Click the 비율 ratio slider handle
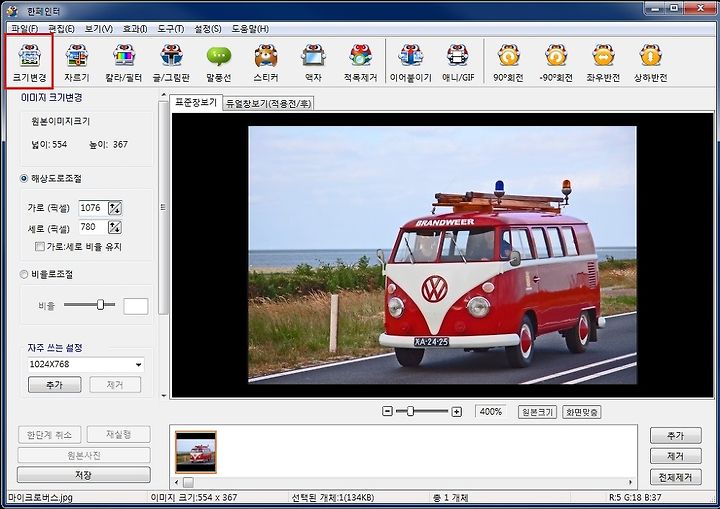The height and width of the screenshot is (509, 720). coord(101,305)
